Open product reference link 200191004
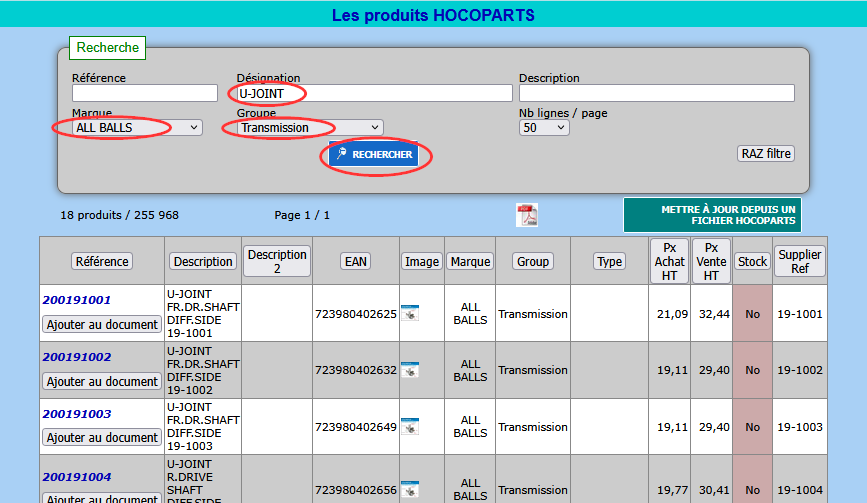 (77, 477)
